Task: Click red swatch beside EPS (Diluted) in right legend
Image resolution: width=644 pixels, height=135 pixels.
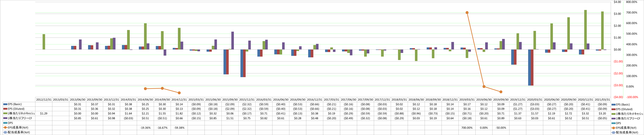Action: tap(614, 109)
